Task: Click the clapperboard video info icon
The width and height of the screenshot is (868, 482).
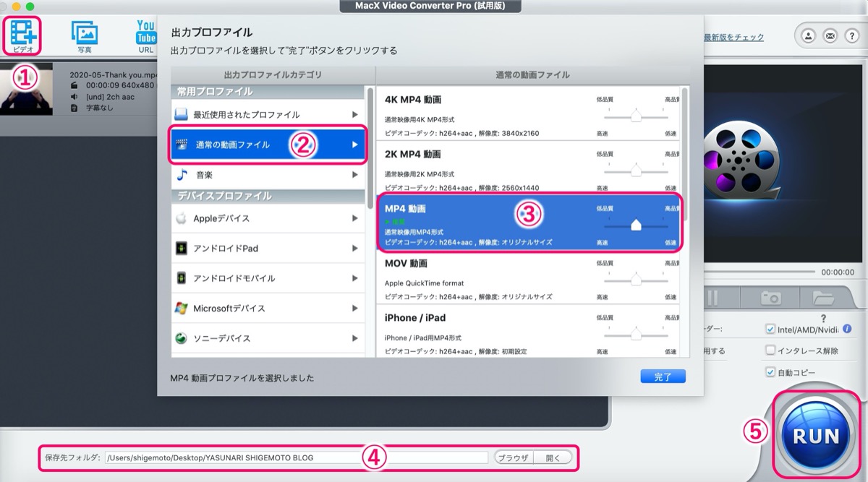Action: click(74, 85)
